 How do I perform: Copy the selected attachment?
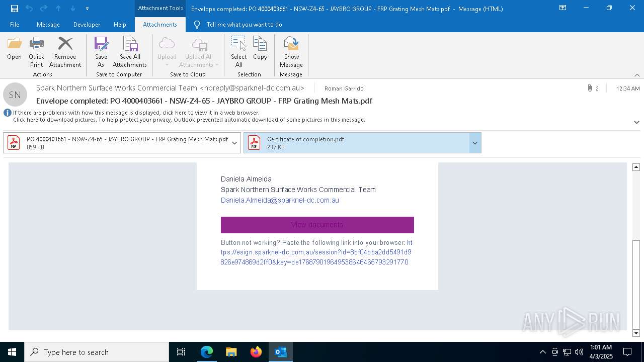(x=260, y=49)
